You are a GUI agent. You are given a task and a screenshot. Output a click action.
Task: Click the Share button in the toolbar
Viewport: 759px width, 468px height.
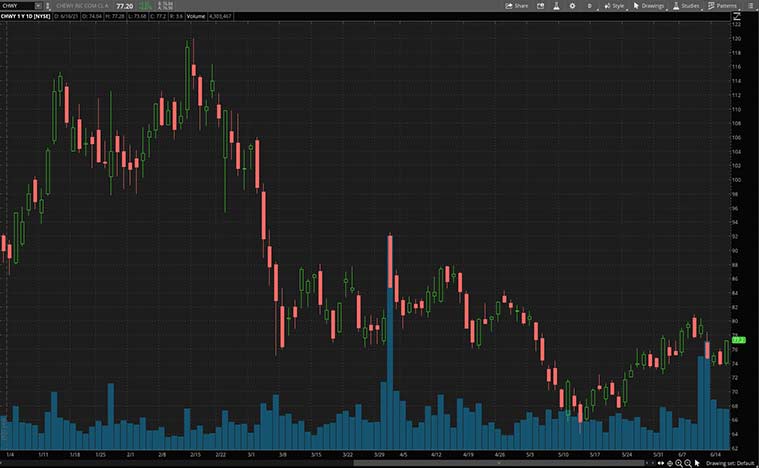click(516, 5)
